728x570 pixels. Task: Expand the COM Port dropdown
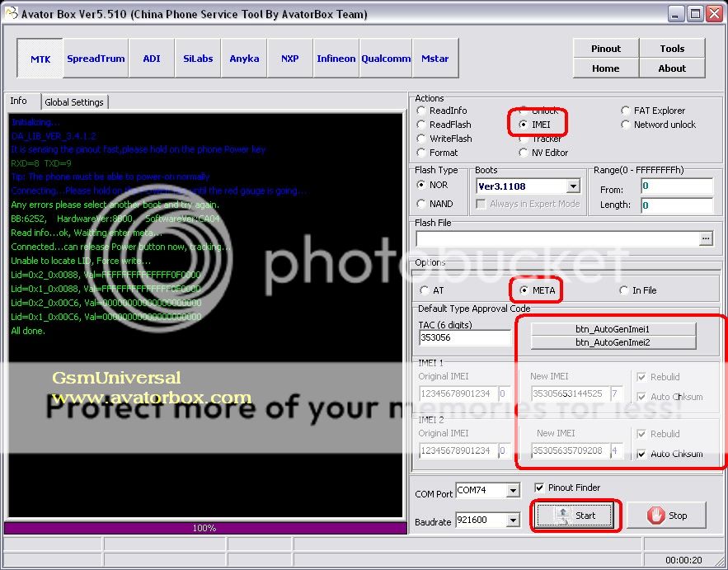513,491
